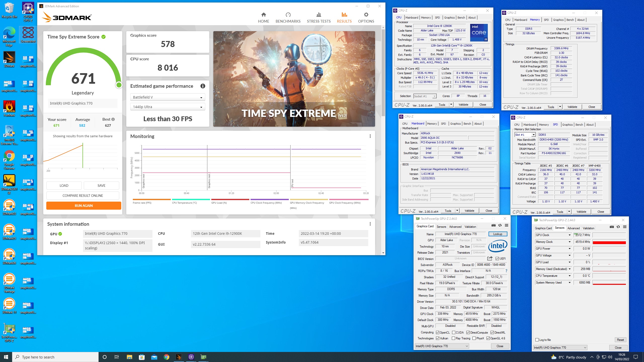Open the Bench tab in CPU-Z Memory window
The width and height of the screenshot is (644, 362).
pos(570,20)
